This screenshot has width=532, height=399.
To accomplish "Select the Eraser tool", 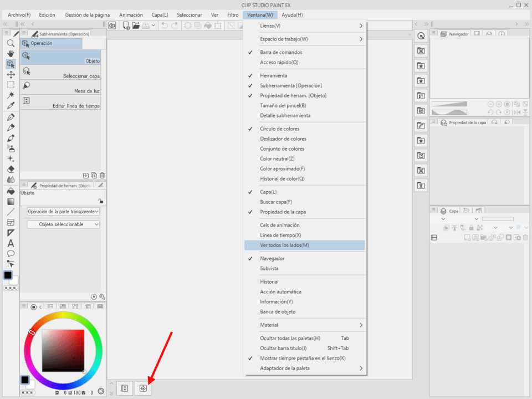I will pos(11,170).
